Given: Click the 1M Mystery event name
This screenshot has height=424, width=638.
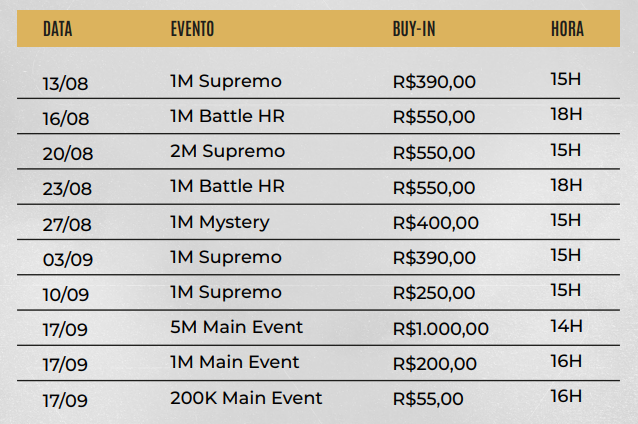Looking at the screenshot, I should tap(219, 222).
